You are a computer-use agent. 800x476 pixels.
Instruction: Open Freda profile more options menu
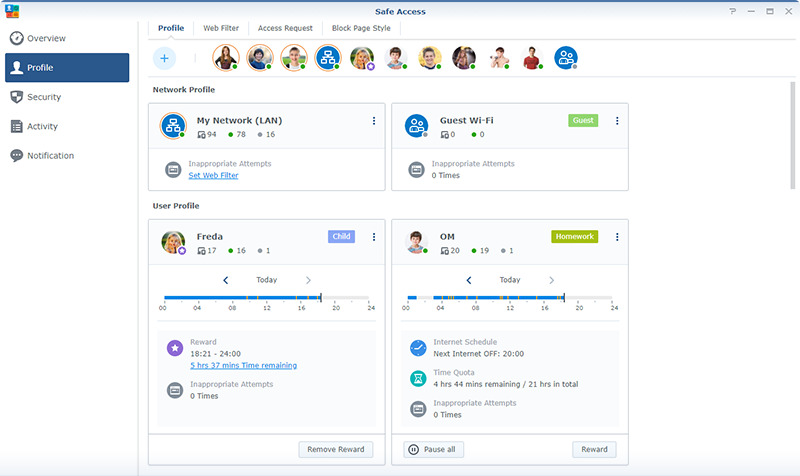[x=374, y=237]
